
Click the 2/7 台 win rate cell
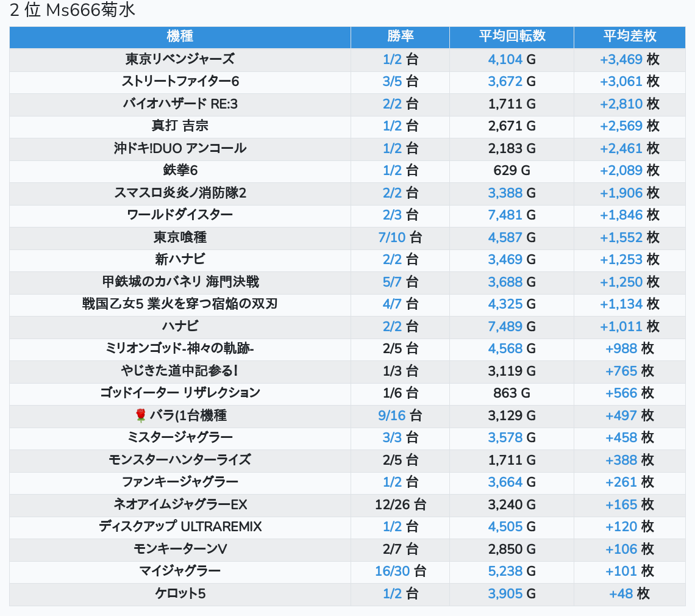(x=401, y=550)
